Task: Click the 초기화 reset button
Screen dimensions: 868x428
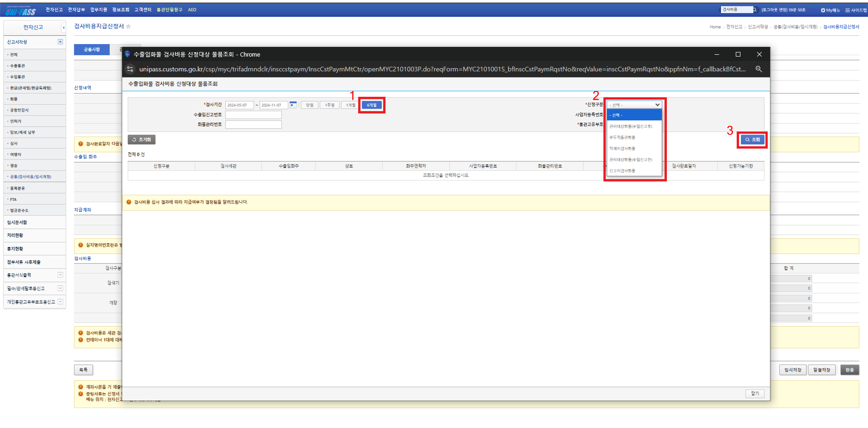Action: coord(142,139)
